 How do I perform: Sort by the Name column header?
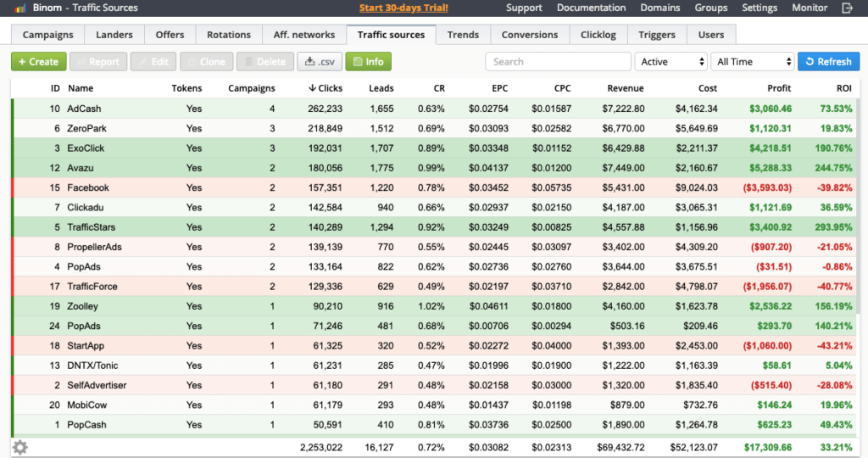point(81,88)
